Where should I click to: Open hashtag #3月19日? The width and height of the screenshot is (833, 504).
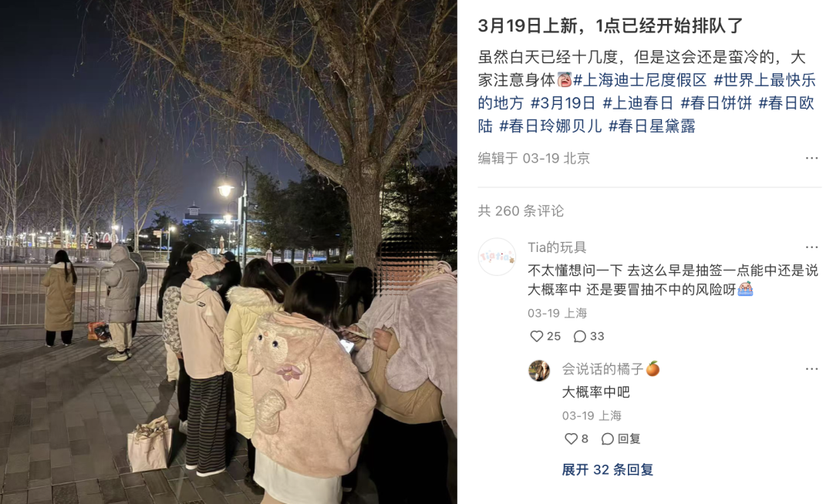(x=562, y=103)
